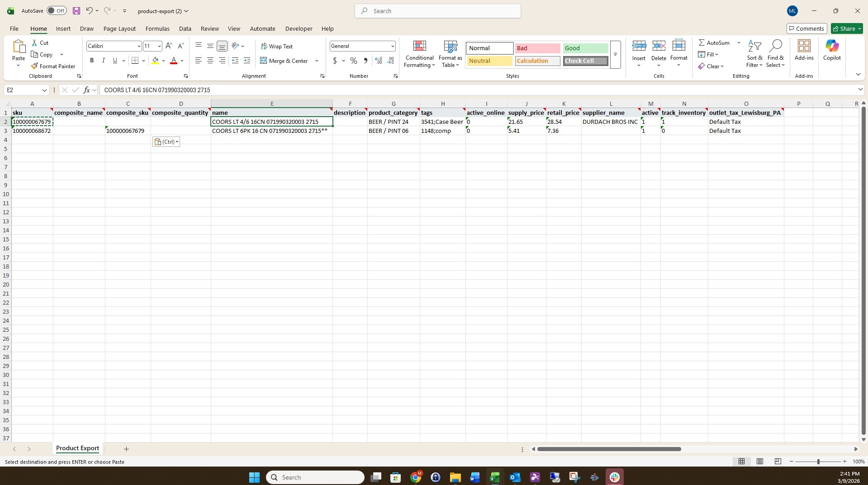The height and width of the screenshot is (485, 868).
Task: Switch to the Data tab
Action: [185, 28]
